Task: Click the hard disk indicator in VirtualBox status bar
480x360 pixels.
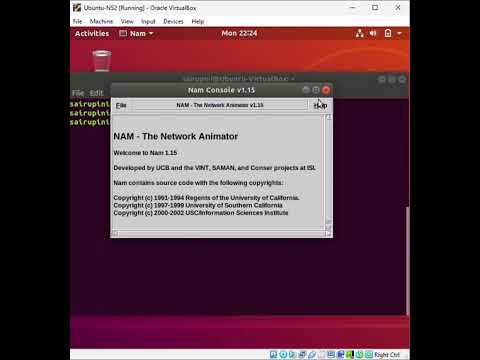Action: pos(273,355)
